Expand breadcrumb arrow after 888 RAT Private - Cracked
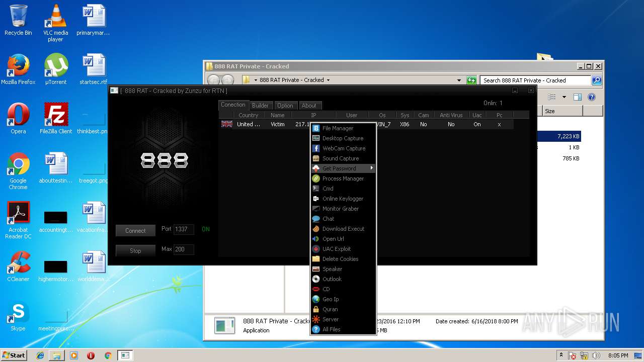 click(328, 80)
